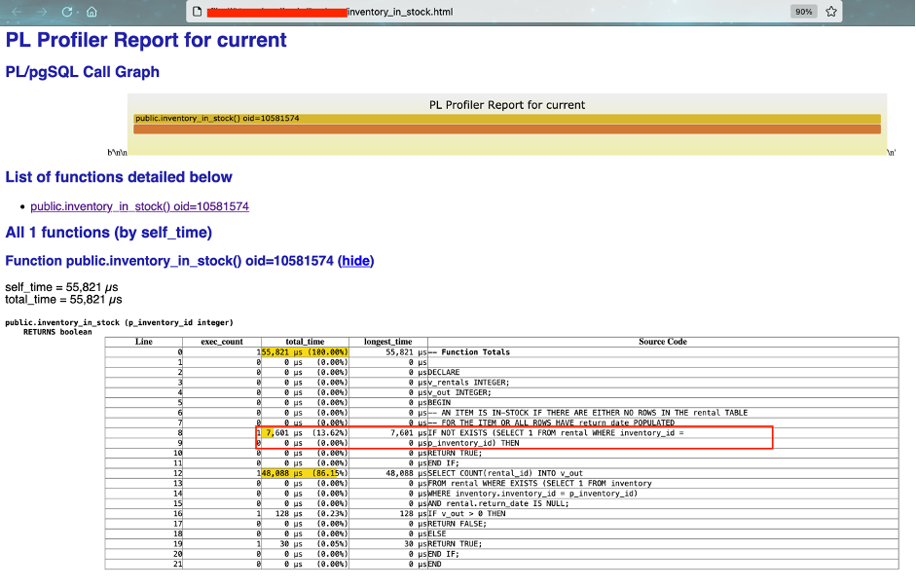Click the yellow 100.00% total_time cell
The image size is (916, 588).
305,350
